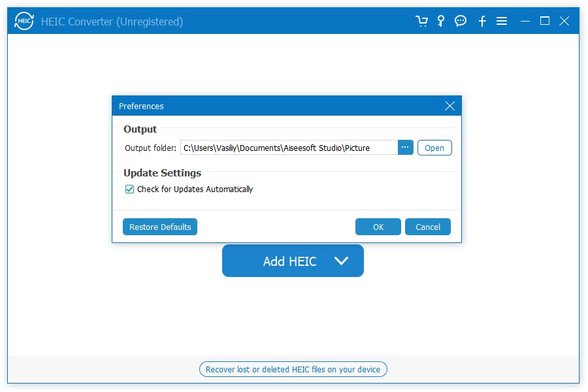
Task: Click the Update Settings heading
Action: coord(163,173)
